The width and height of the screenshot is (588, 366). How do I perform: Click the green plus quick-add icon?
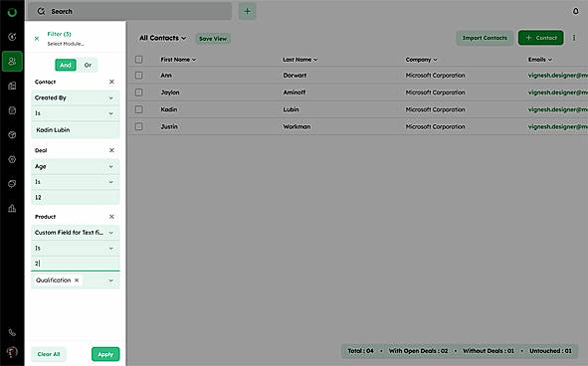click(247, 11)
